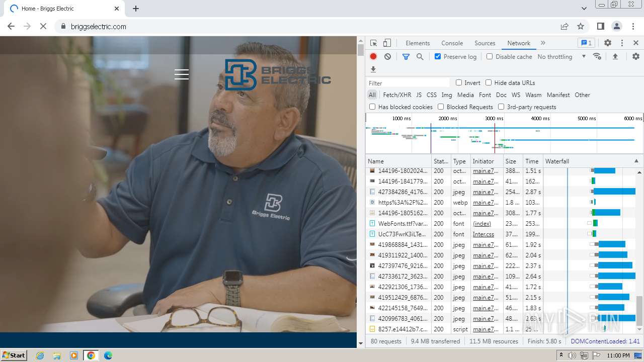Click the import HAR upload icon
Viewport: 644px width, 362px height.
click(x=615, y=57)
